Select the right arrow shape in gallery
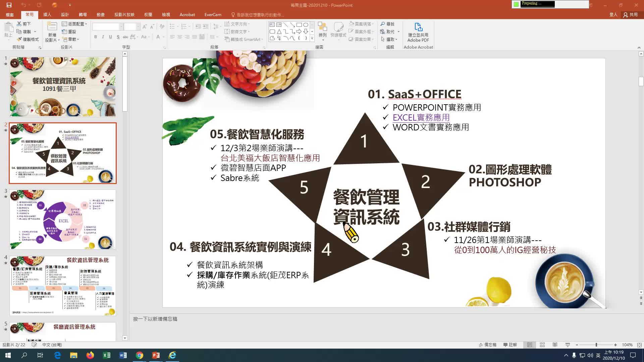The width and height of the screenshot is (644, 362). tap(299, 32)
